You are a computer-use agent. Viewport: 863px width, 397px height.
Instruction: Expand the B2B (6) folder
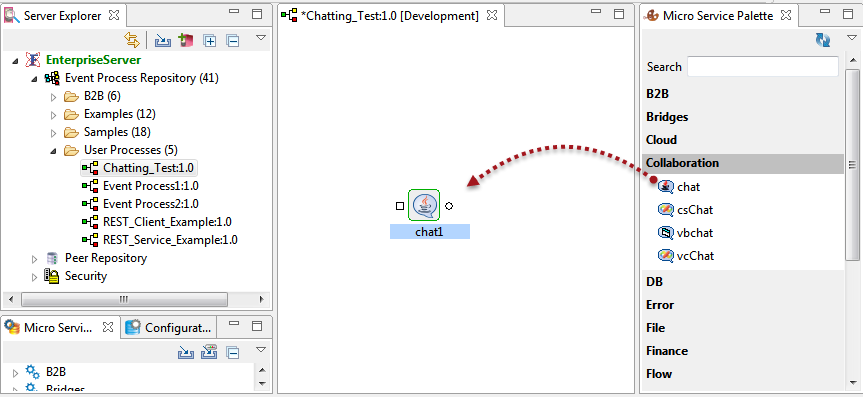pos(53,97)
